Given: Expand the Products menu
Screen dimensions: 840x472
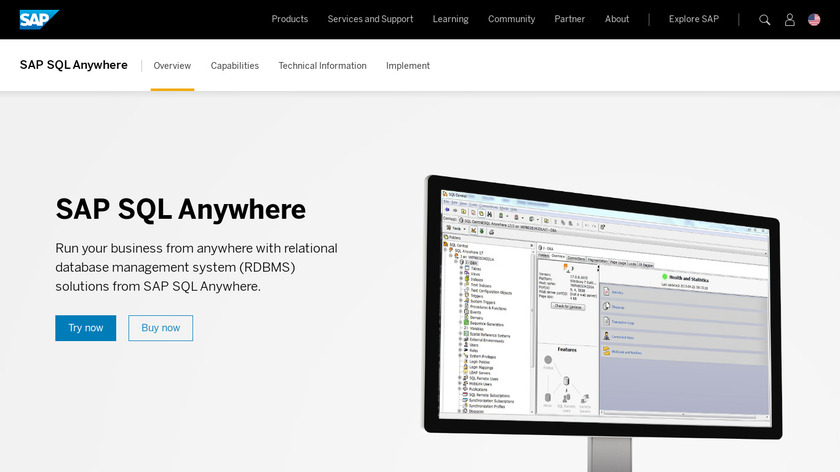Looking at the screenshot, I should tap(290, 19).
